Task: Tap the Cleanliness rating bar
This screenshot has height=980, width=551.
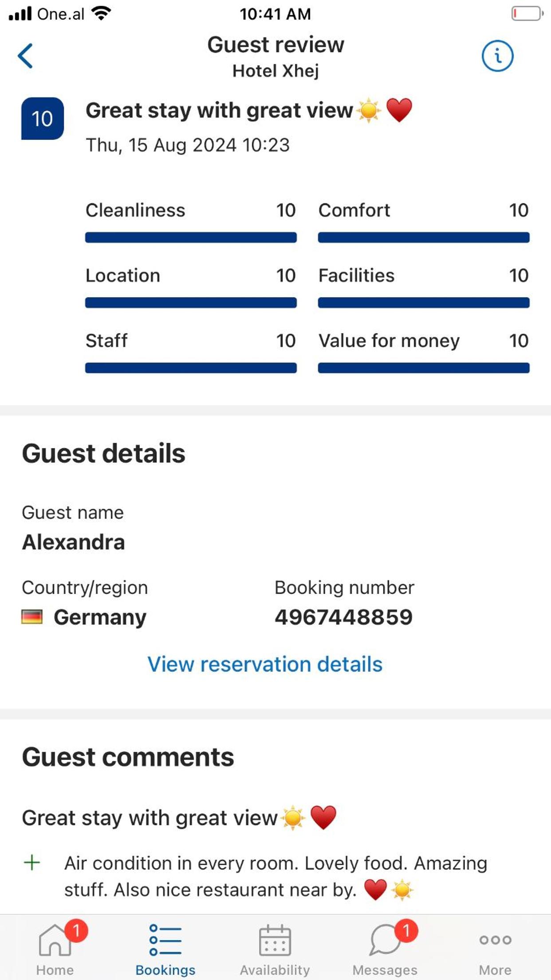Action: tap(191, 238)
